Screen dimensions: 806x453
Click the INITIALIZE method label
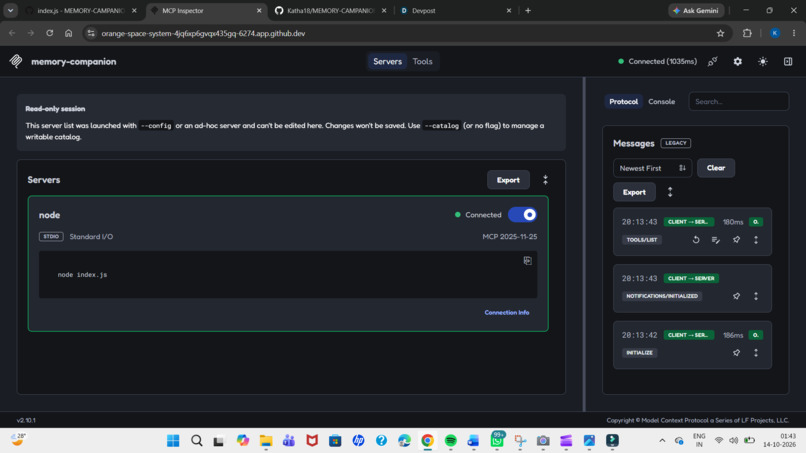pos(639,353)
